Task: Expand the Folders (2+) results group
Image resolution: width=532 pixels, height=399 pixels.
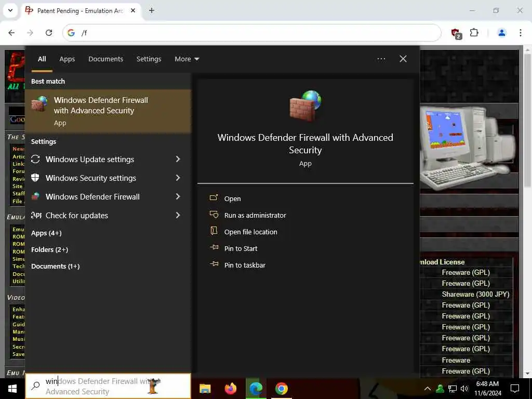Action: pos(49,250)
